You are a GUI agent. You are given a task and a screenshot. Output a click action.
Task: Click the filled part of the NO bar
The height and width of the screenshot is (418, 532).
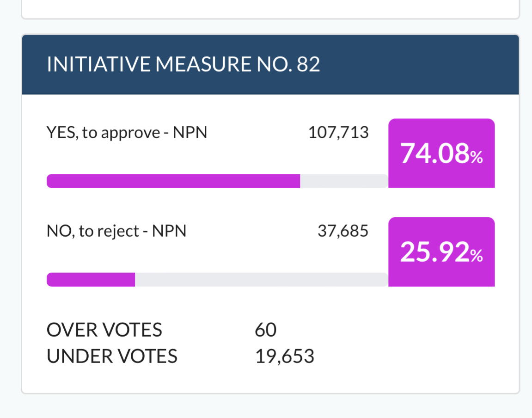[x=91, y=280]
